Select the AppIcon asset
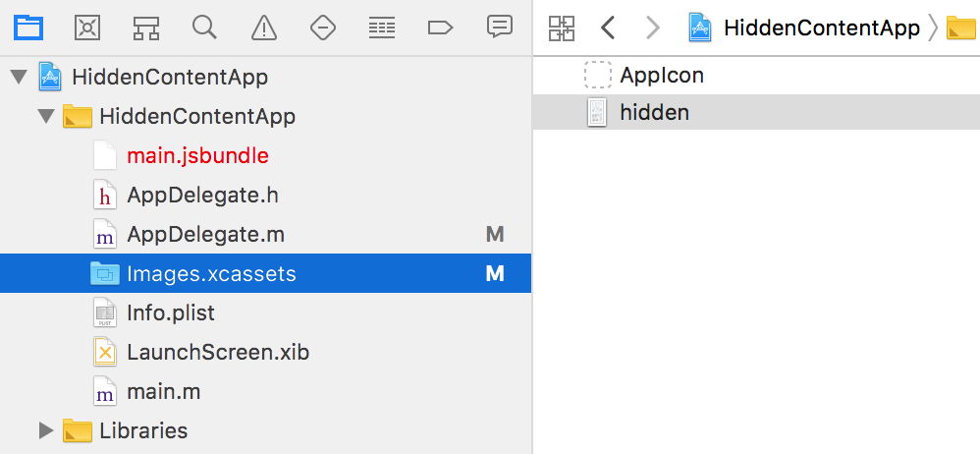 coord(661,75)
